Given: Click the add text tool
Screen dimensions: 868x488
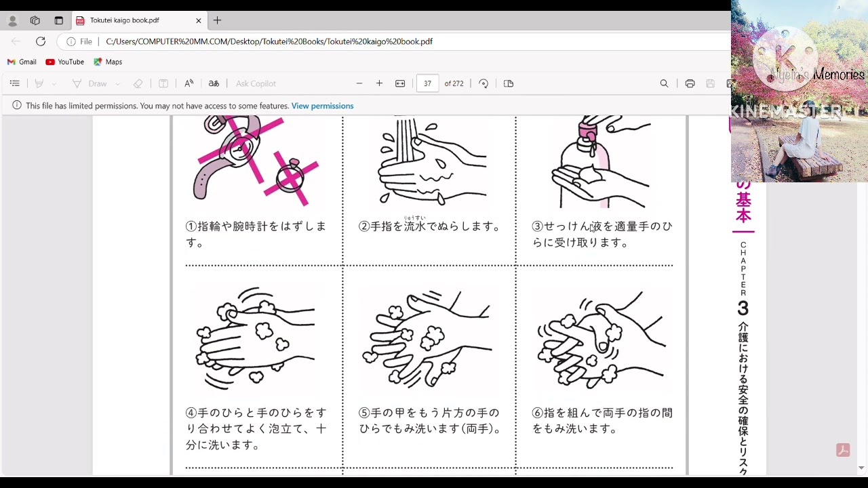Looking at the screenshot, I should pos(163,83).
